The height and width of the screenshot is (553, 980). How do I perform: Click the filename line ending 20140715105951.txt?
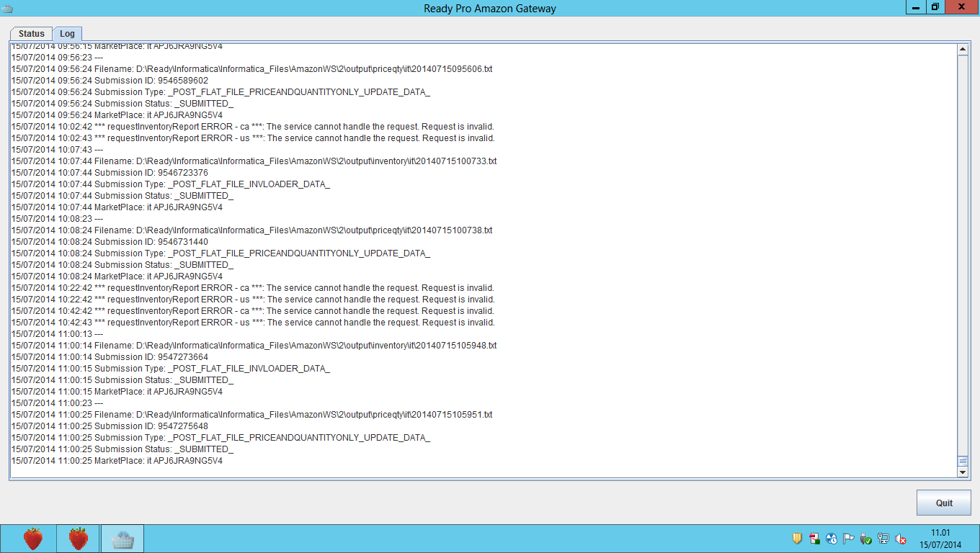click(x=251, y=415)
